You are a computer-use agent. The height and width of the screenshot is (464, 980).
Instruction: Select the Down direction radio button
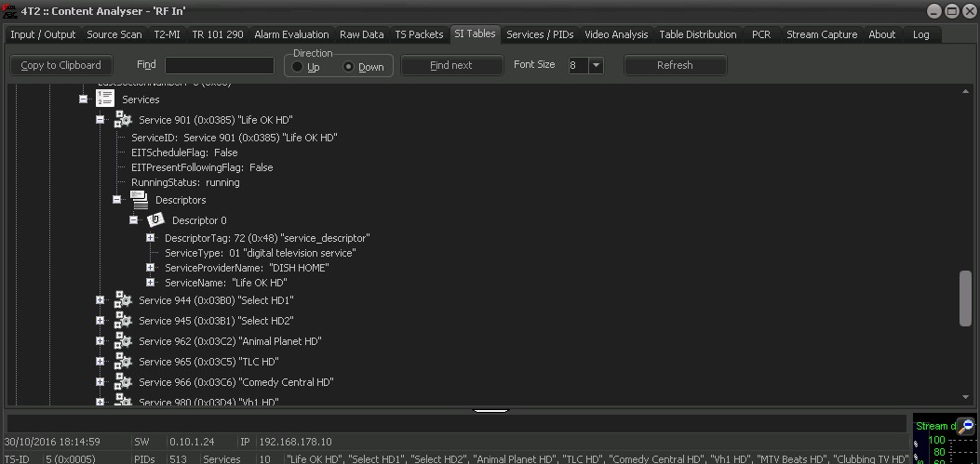coord(349,67)
